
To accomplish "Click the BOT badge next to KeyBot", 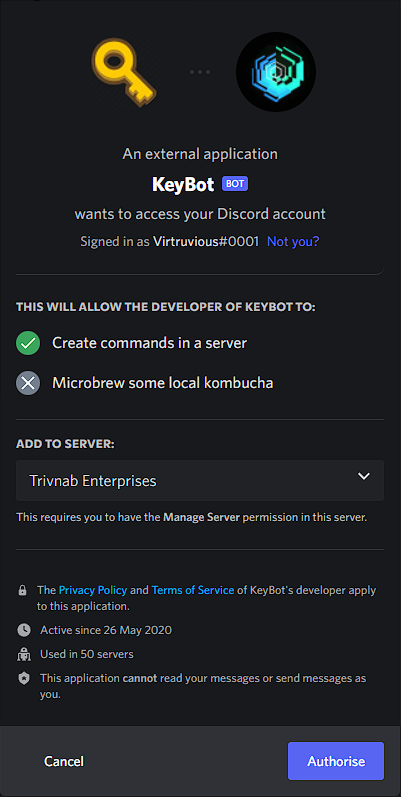I will coord(235,184).
